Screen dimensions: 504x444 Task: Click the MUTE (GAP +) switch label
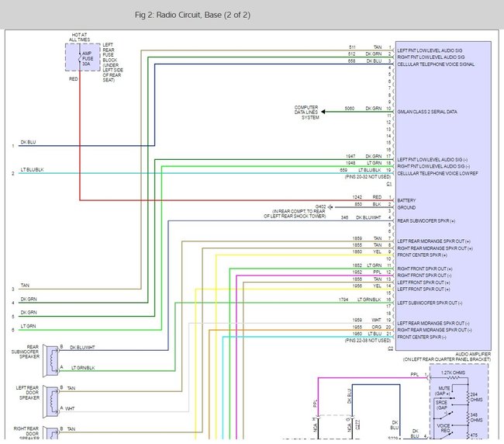tap(444, 391)
